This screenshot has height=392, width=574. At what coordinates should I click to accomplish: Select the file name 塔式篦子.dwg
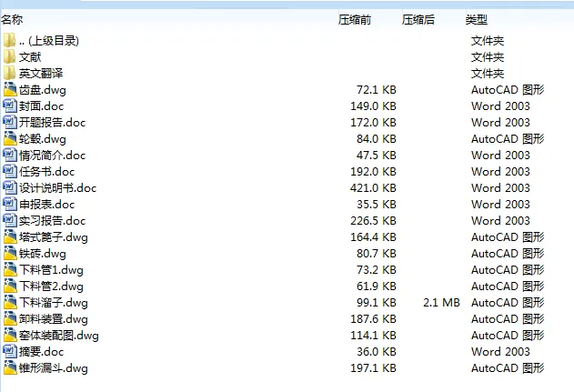point(54,237)
